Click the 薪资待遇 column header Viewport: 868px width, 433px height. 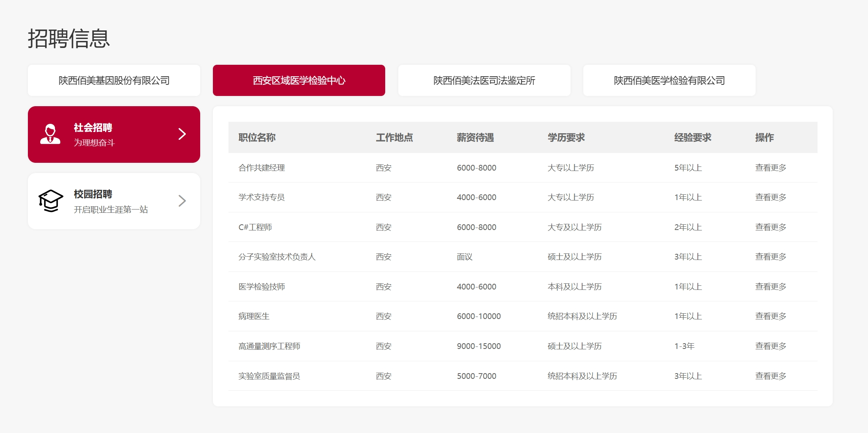tap(475, 137)
